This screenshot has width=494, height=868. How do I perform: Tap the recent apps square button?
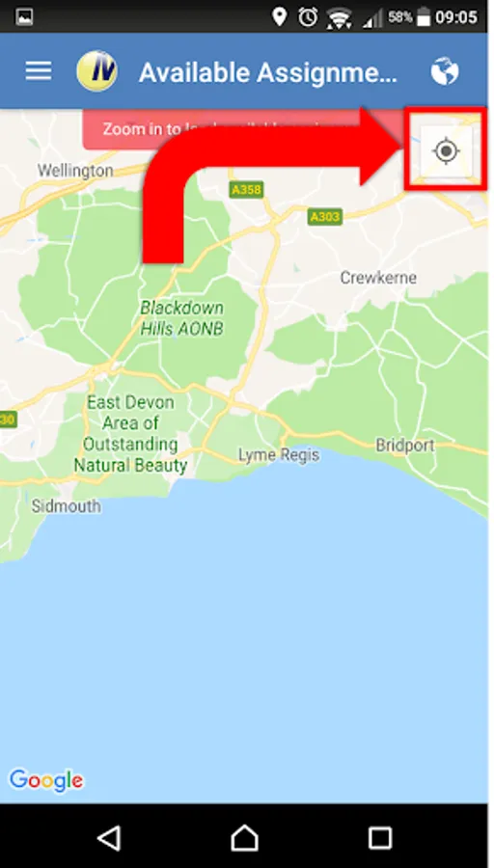pos(380,838)
